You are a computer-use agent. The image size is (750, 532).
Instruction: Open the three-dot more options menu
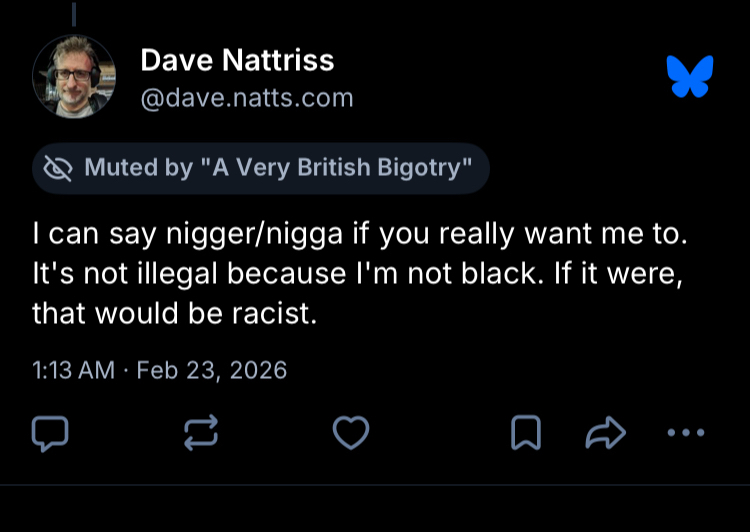click(685, 432)
